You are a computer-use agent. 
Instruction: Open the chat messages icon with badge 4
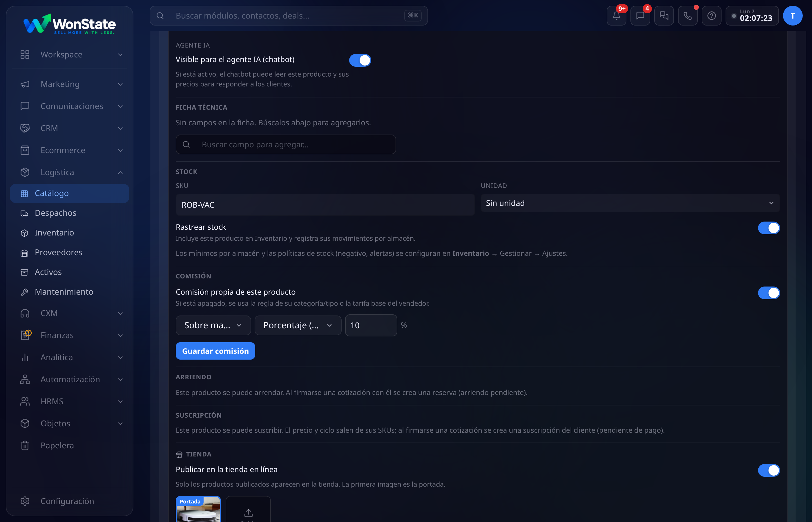[x=640, y=16]
